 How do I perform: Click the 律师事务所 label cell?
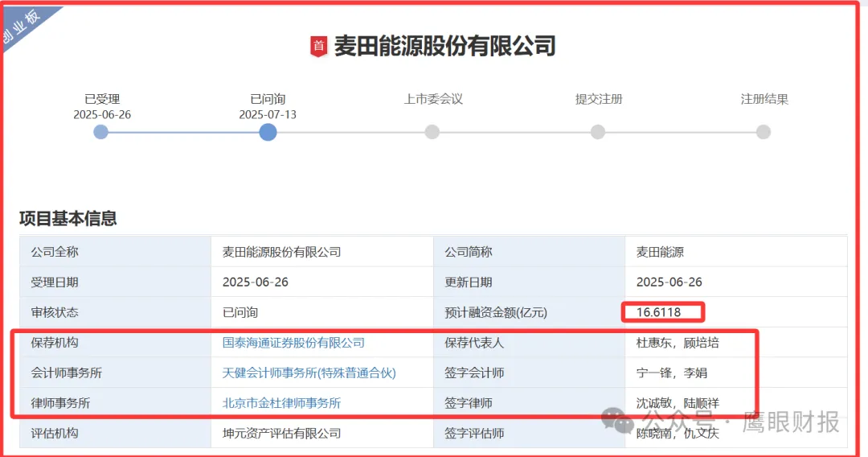pos(115,403)
